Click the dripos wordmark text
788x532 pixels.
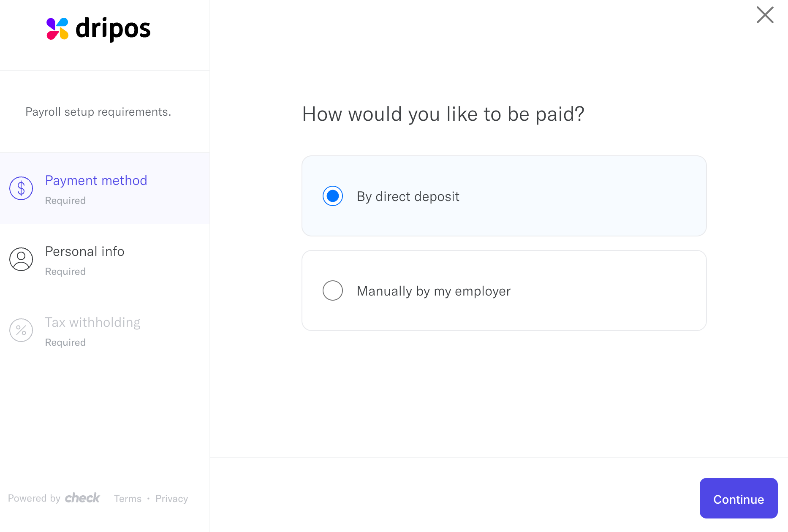tap(113, 29)
